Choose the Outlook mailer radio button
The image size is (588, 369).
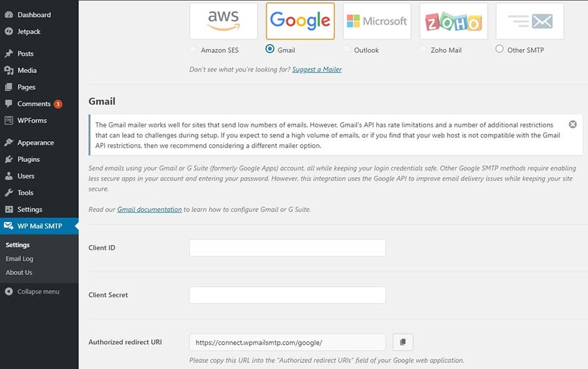pyautogui.click(x=347, y=50)
